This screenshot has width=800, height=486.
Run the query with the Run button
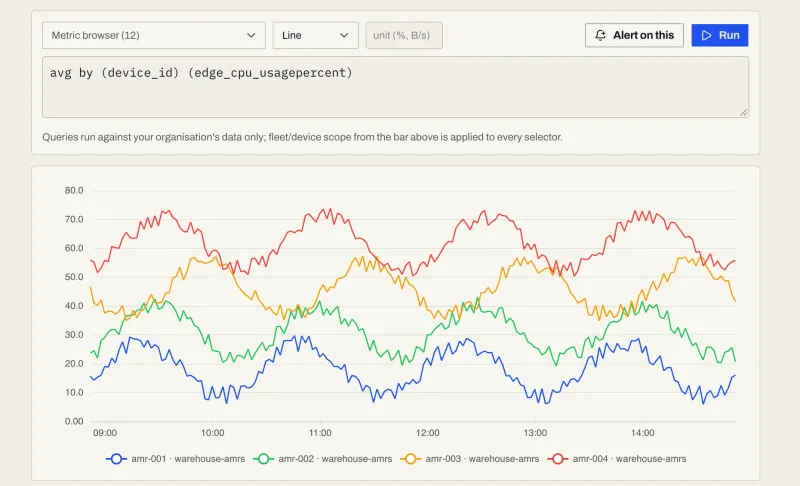pyautogui.click(x=719, y=35)
